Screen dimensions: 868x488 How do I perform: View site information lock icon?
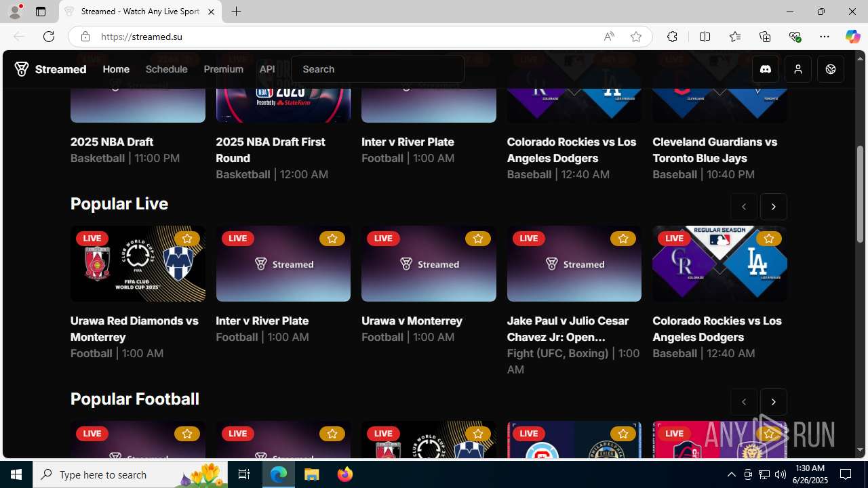85,37
